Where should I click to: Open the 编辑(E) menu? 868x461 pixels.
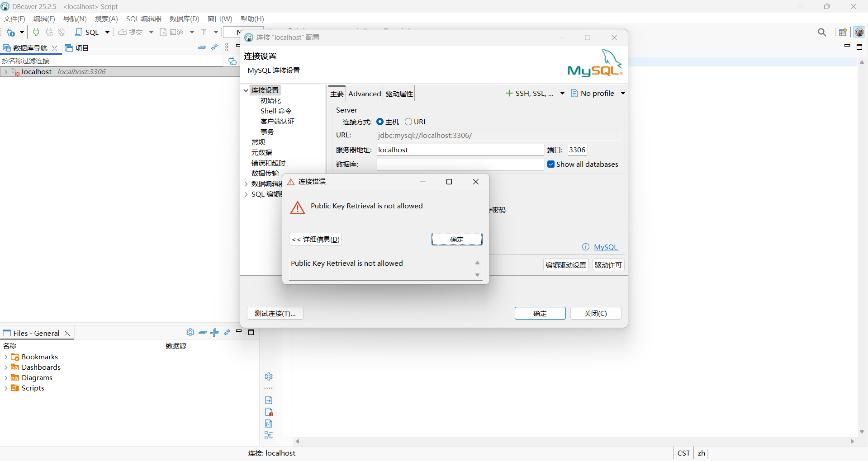44,19
